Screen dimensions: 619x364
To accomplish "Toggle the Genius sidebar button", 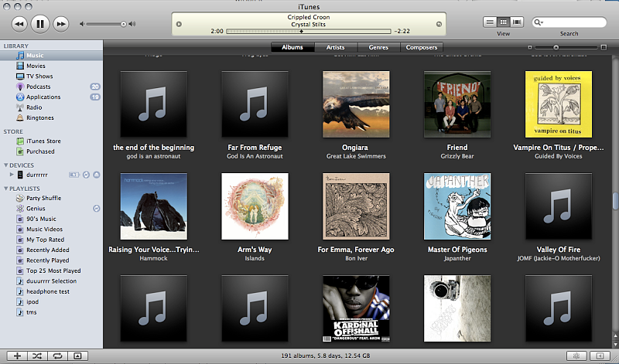I will (600, 356).
